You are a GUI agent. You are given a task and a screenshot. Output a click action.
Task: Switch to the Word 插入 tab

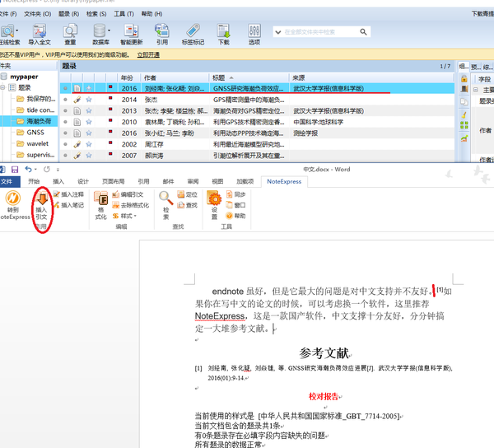(x=58, y=181)
